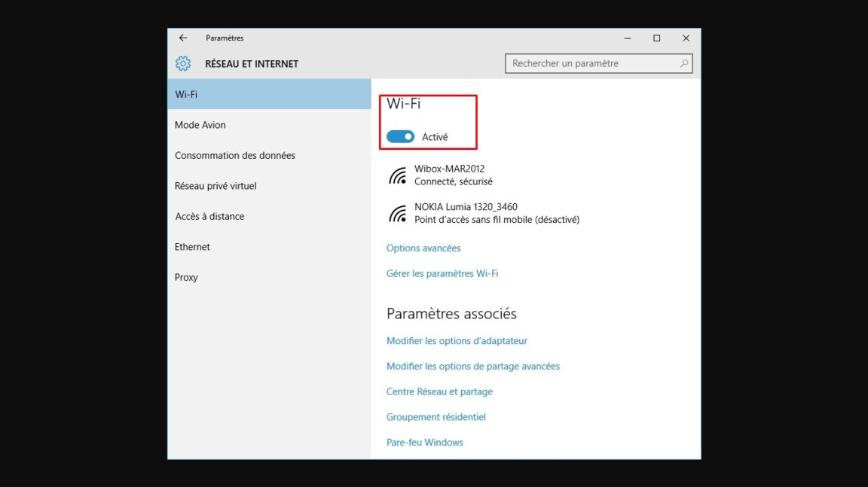Go to Réseau privé virtuel

[x=215, y=186]
